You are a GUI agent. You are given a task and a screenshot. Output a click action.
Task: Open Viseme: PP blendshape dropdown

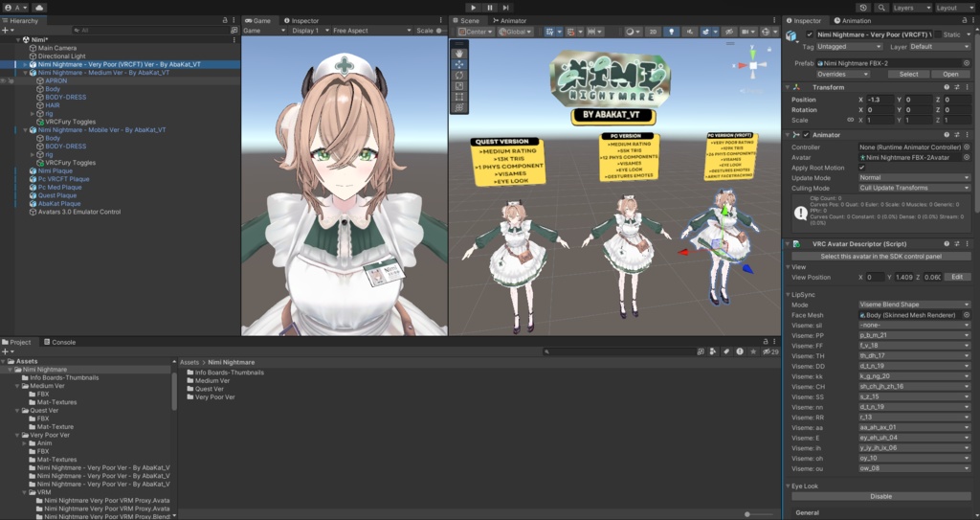(x=914, y=335)
